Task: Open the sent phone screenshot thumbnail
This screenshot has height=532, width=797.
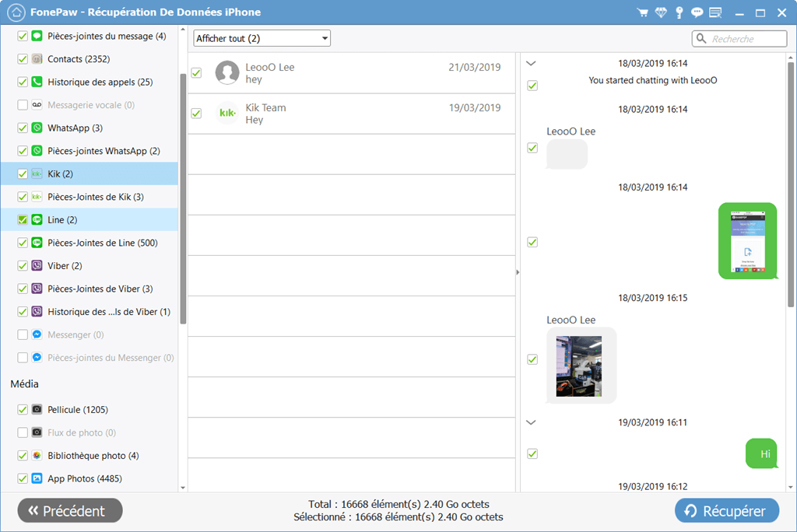Action: [x=748, y=241]
